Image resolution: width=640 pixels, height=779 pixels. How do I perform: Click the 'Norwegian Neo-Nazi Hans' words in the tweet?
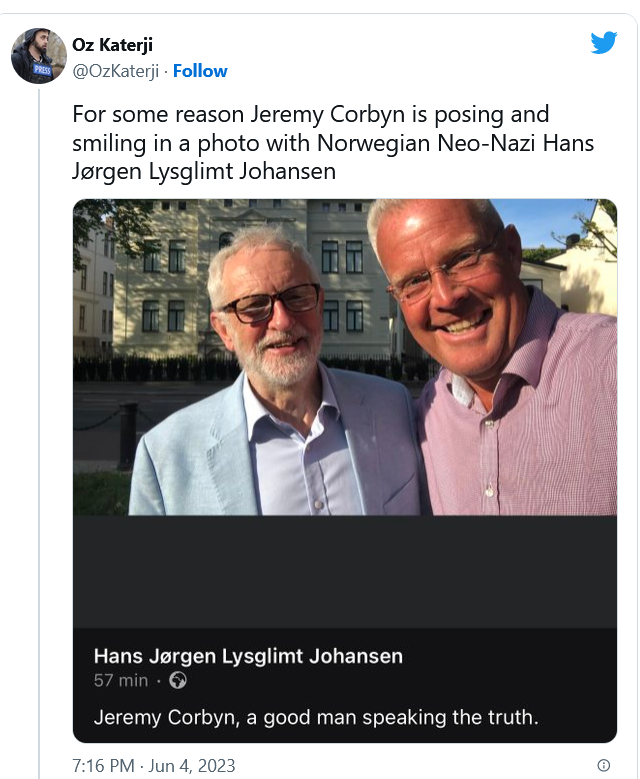455,143
